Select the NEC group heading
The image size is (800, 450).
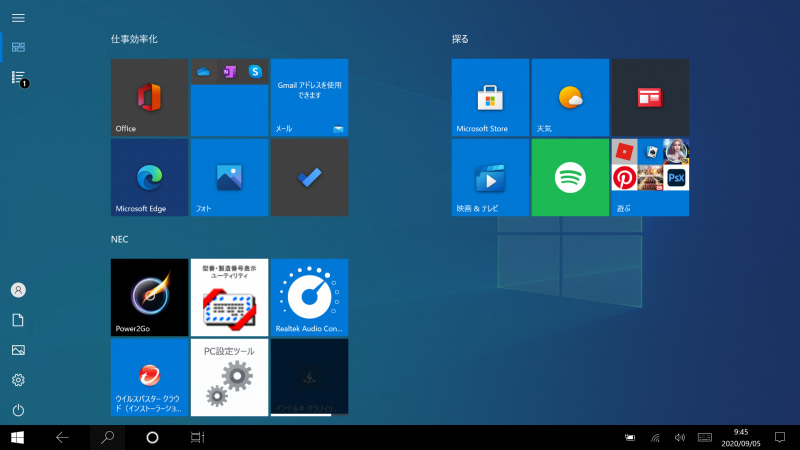coord(119,239)
